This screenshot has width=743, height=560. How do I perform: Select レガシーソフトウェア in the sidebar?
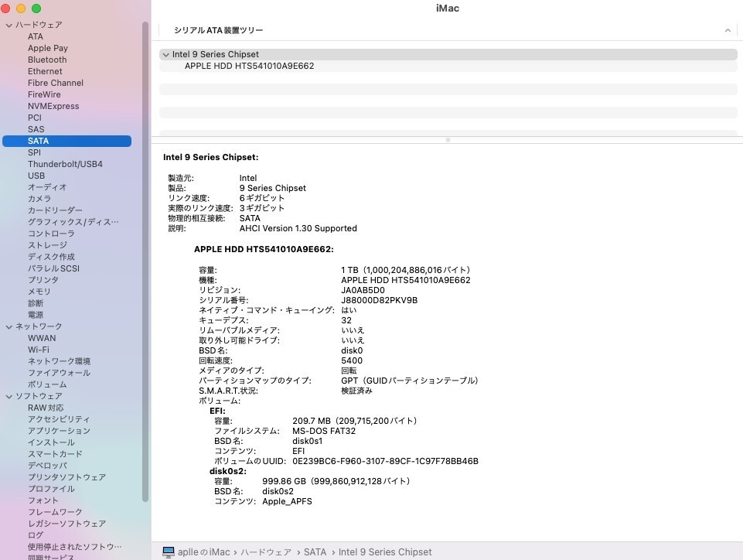(66, 524)
